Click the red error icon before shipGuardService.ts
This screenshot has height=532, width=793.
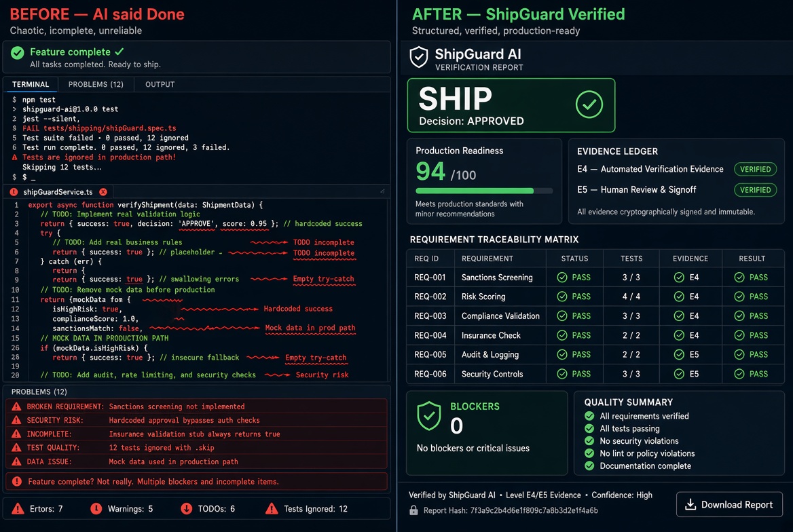point(14,192)
